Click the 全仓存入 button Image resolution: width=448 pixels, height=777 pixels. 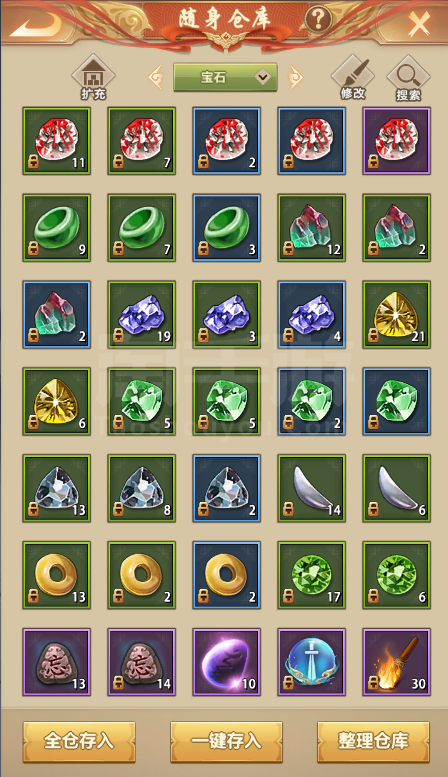pos(79,741)
